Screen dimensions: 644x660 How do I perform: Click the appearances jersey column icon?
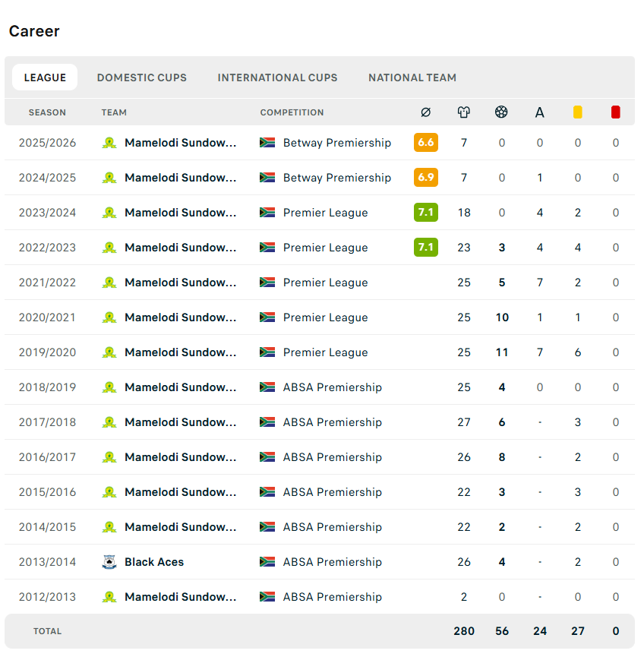pos(463,112)
